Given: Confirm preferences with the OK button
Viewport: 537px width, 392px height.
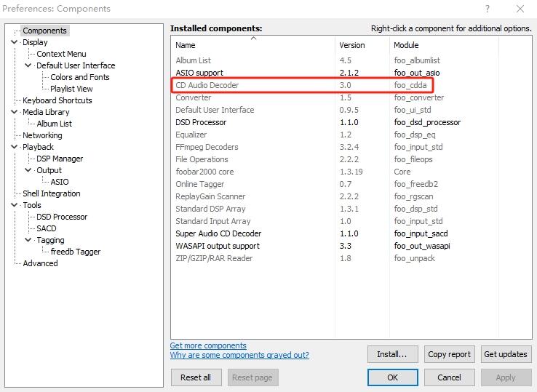Looking at the screenshot, I should [x=392, y=377].
